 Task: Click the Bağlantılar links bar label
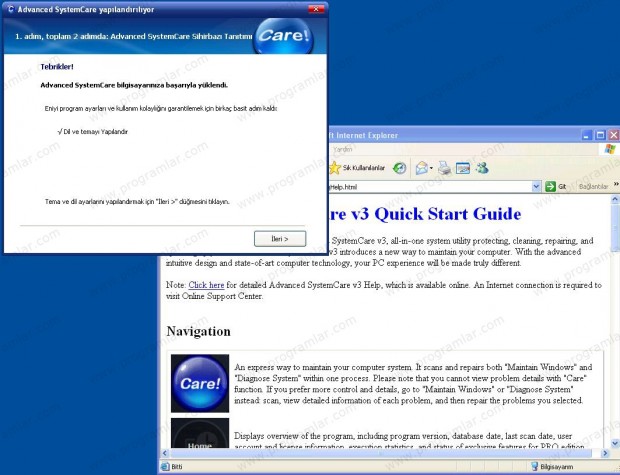point(594,186)
